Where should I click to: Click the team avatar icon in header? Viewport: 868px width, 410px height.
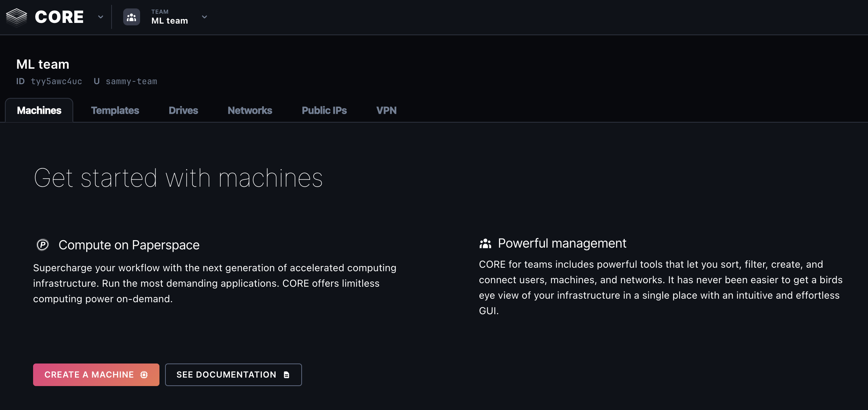pos(132,17)
